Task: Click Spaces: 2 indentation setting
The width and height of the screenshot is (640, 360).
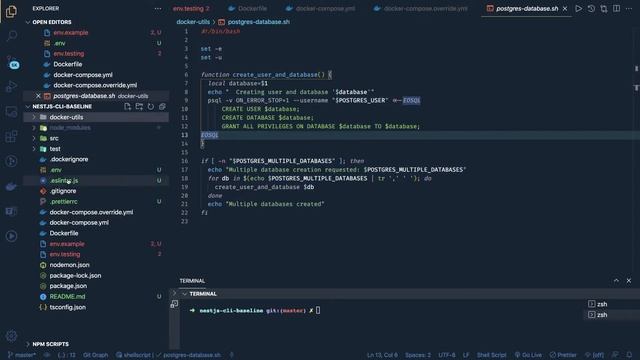Action: pos(418,355)
